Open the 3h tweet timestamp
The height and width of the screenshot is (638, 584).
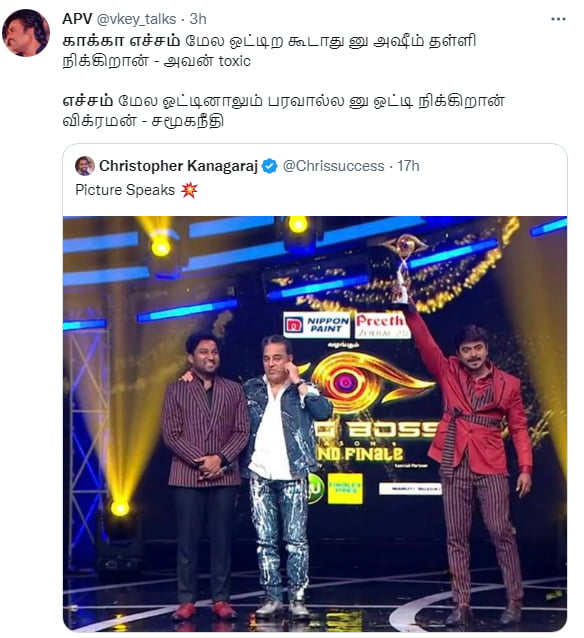pyautogui.click(x=198, y=19)
